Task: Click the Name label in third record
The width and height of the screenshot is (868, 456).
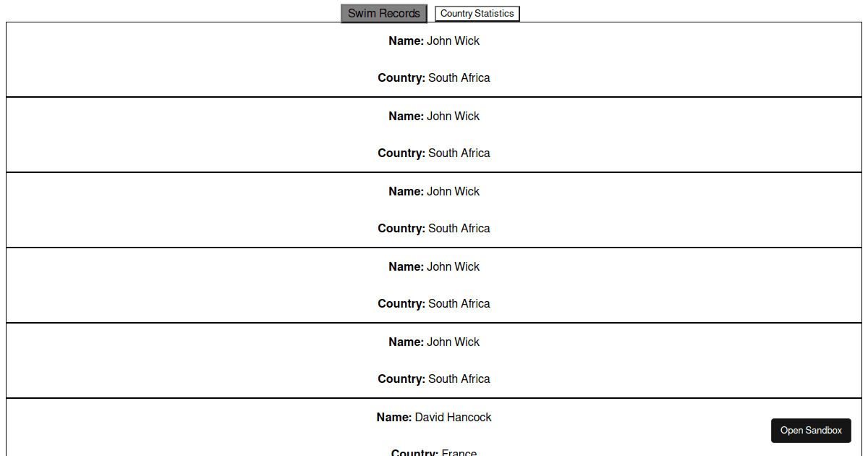Action: 407,192
